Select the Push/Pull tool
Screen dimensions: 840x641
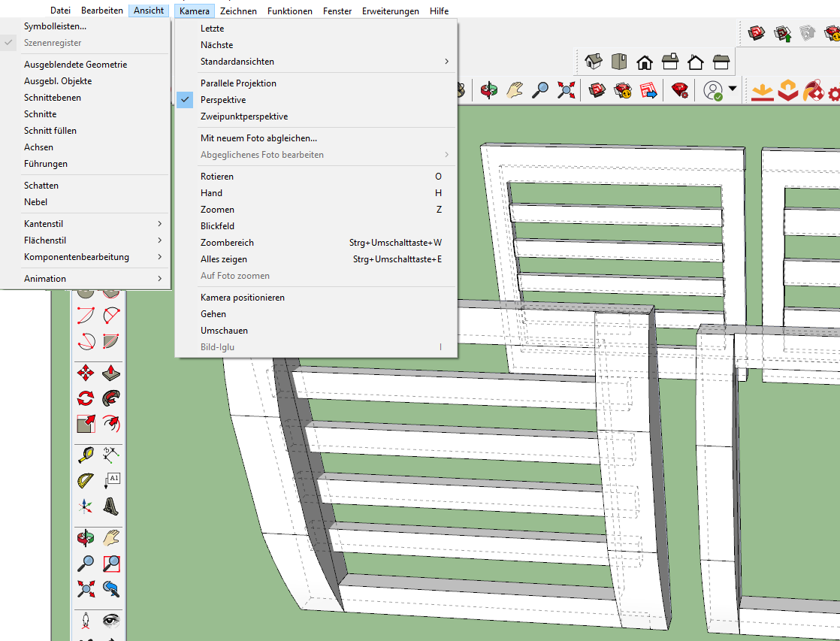point(111,373)
